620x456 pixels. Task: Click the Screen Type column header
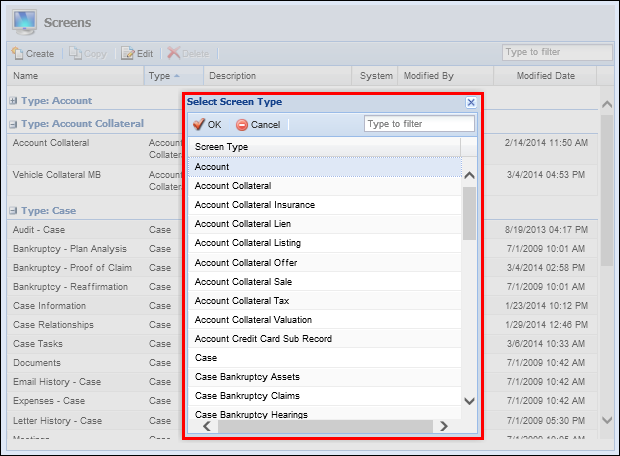[x=324, y=147]
